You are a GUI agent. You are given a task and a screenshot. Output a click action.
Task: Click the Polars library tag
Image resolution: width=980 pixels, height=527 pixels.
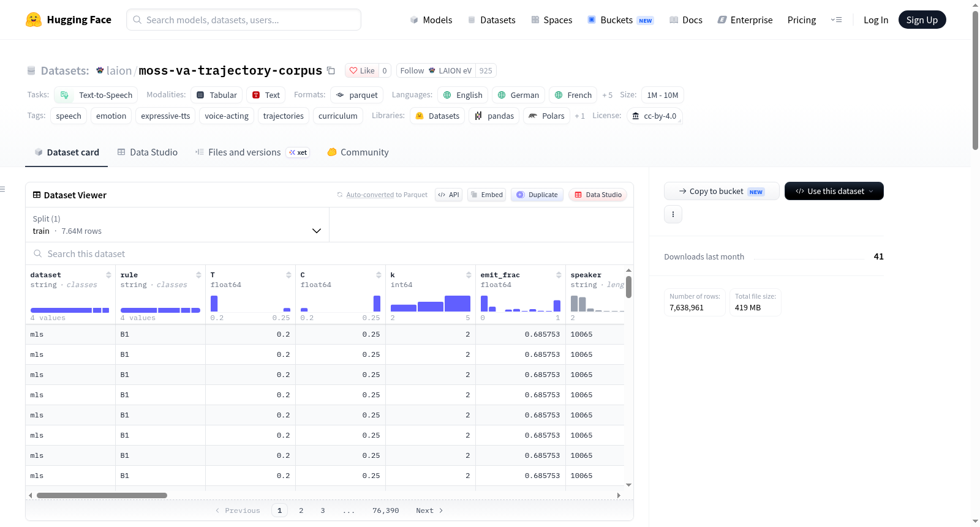(x=547, y=116)
